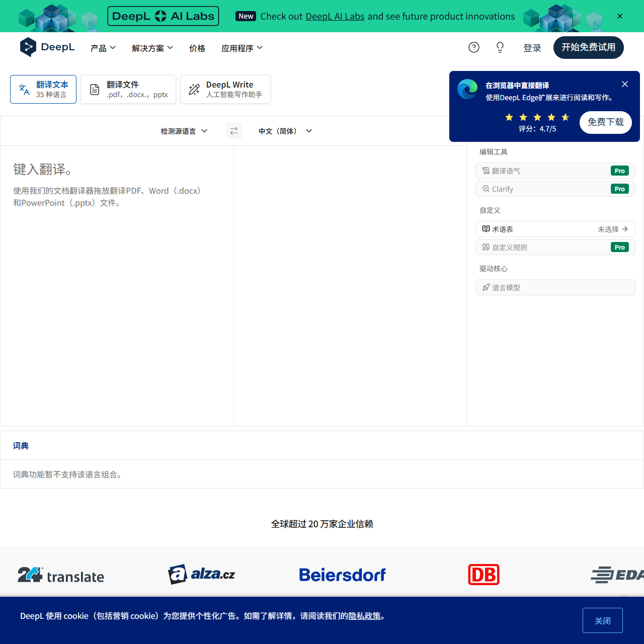Open the help question mark icon
Viewport: 644px width, 644px height.
[x=474, y=47]
